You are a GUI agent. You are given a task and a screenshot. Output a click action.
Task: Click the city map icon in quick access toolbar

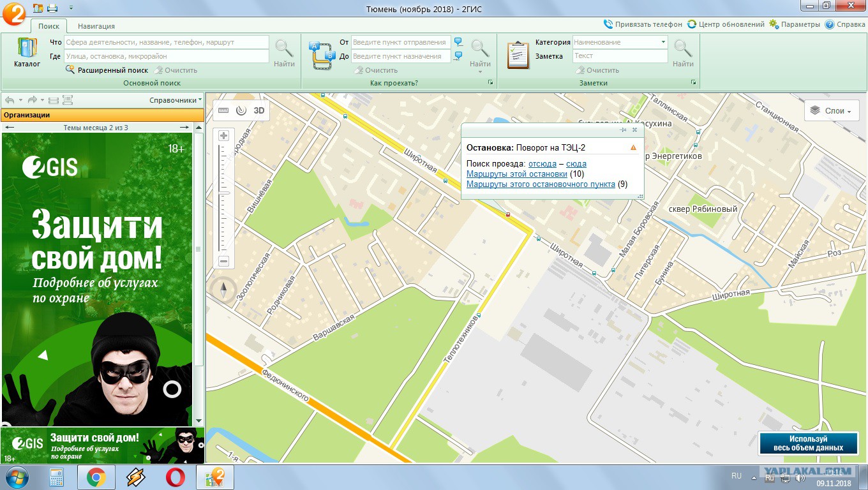(37, 8)
